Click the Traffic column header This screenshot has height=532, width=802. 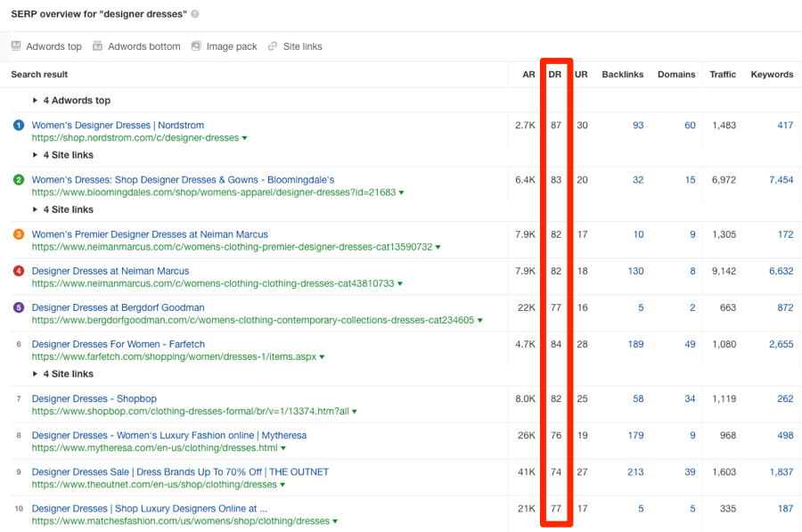click(723, 74)
